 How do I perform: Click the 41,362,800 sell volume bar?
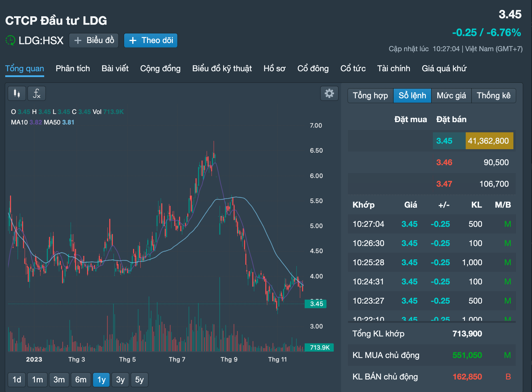point(489,141)
